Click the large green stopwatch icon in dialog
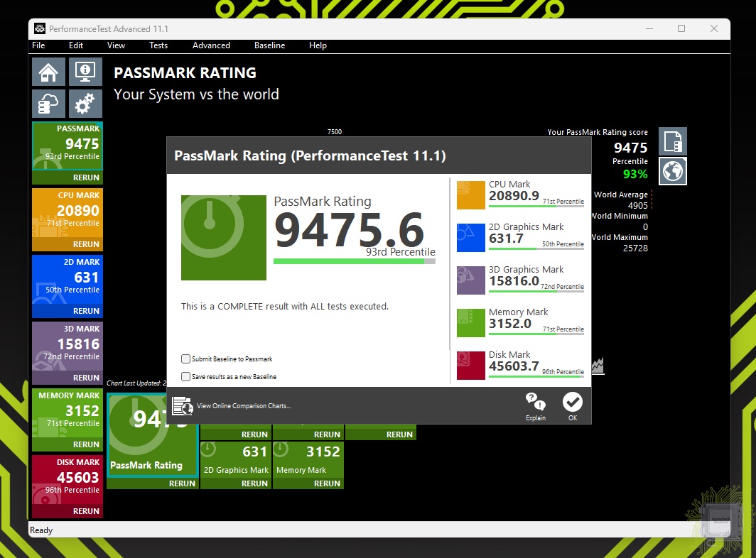The height and width of the screenshot is (558, 756). coord(224,238)
